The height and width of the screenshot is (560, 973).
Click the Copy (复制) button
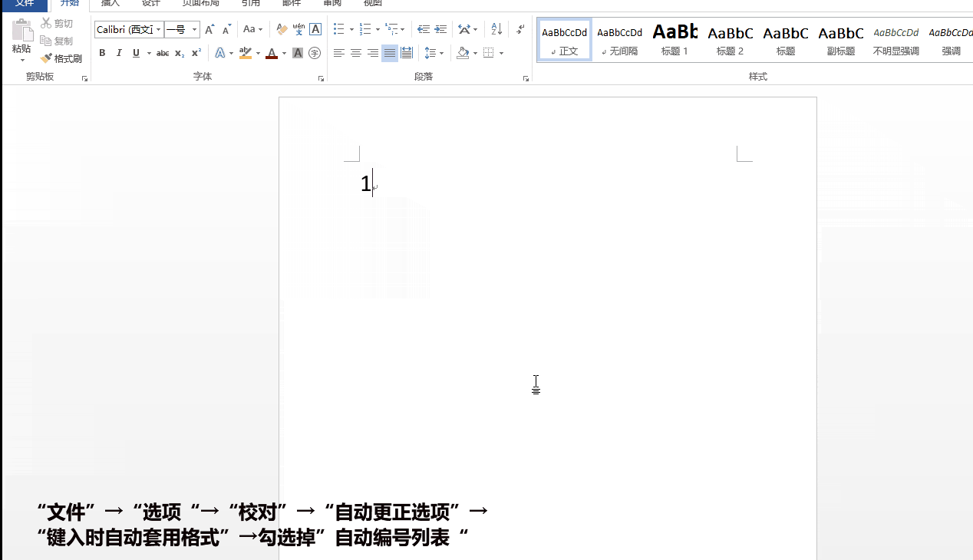click(x=58, y=41)
